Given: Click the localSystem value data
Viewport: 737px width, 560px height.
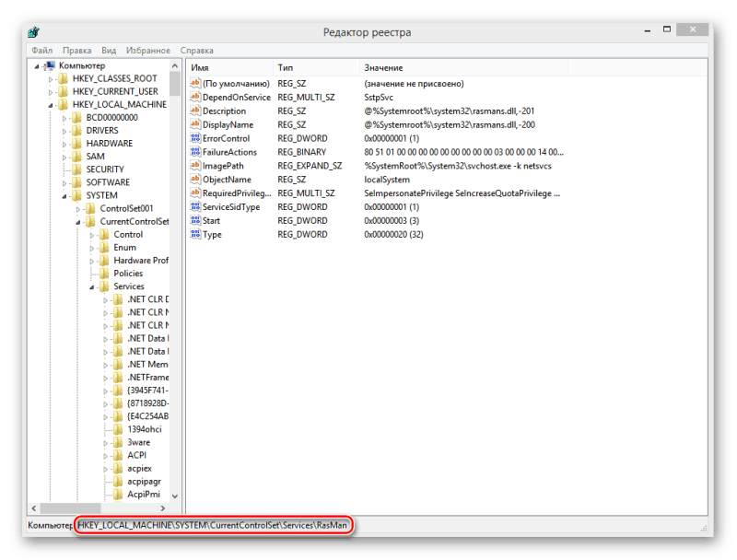Looking at the screenshot, I should (387, 180).
